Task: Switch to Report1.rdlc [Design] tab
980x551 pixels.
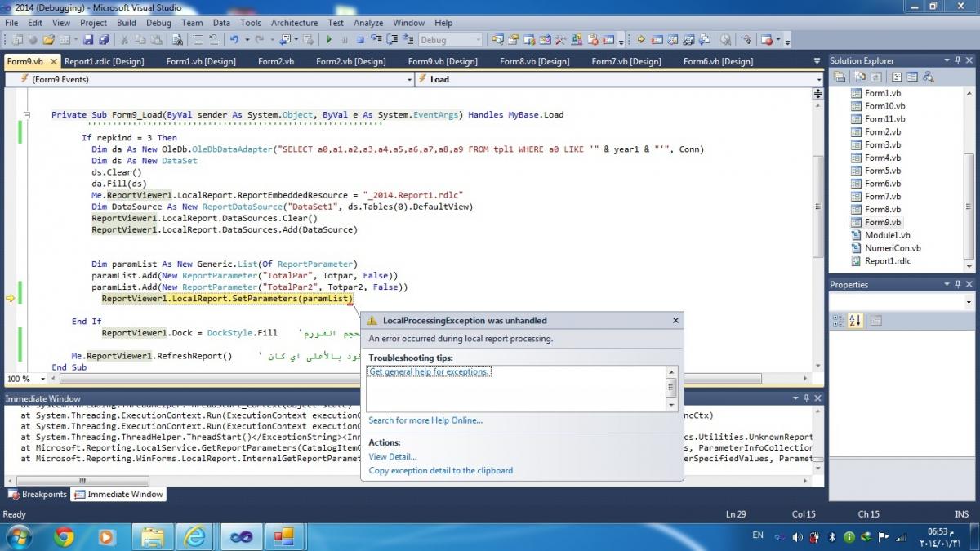Action: click(105, 61)
